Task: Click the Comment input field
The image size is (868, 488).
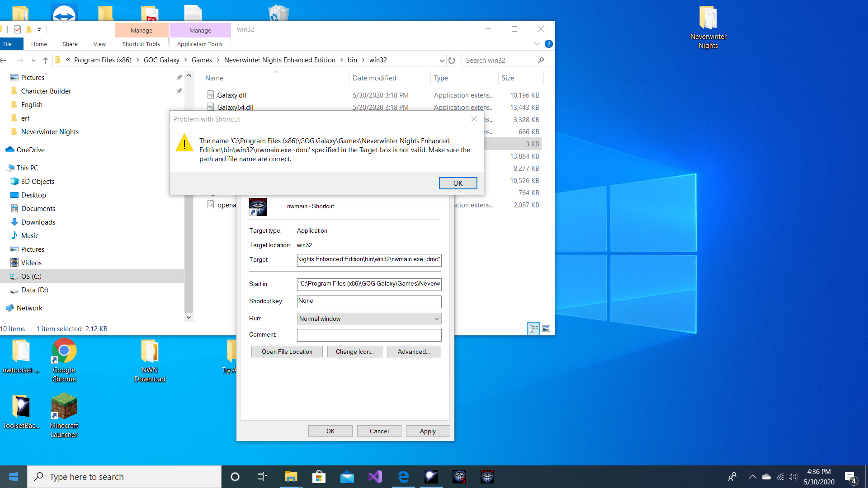Action: click(x=369, y=335)
